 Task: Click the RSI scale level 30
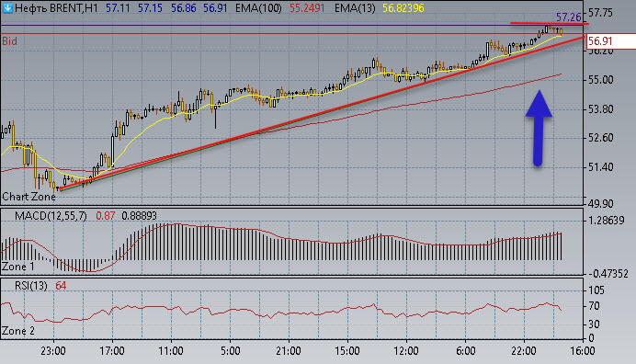pyautogui.click(x=595, y=324)
